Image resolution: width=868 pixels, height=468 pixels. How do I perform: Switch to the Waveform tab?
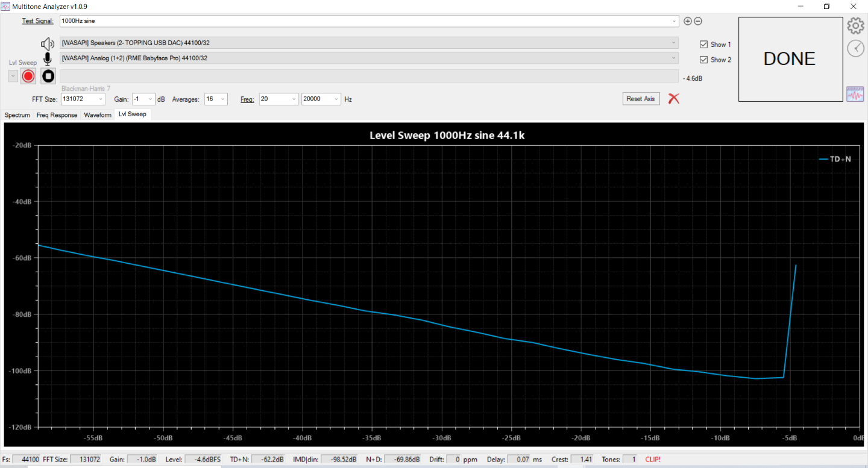[98, 115]
